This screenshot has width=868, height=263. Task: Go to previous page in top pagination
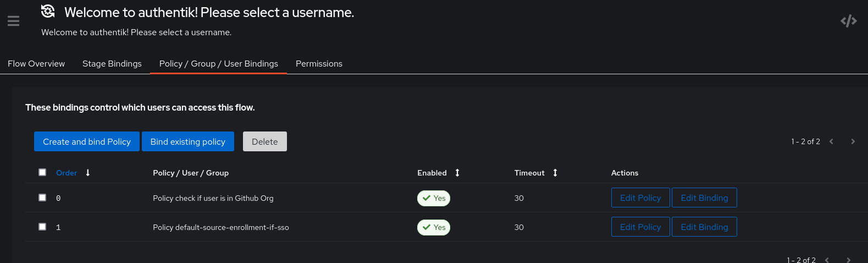click(831, 141)
